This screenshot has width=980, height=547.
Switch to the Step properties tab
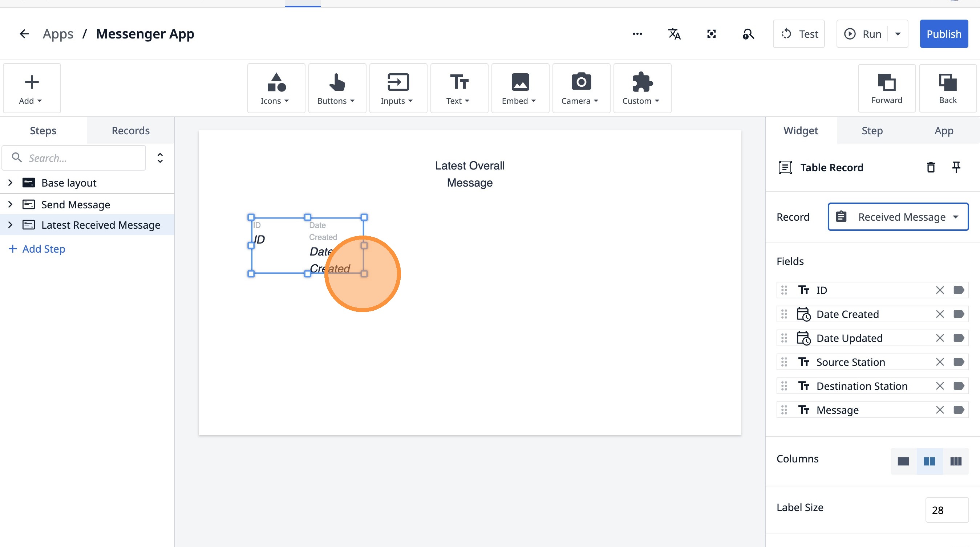coord(872,130)
